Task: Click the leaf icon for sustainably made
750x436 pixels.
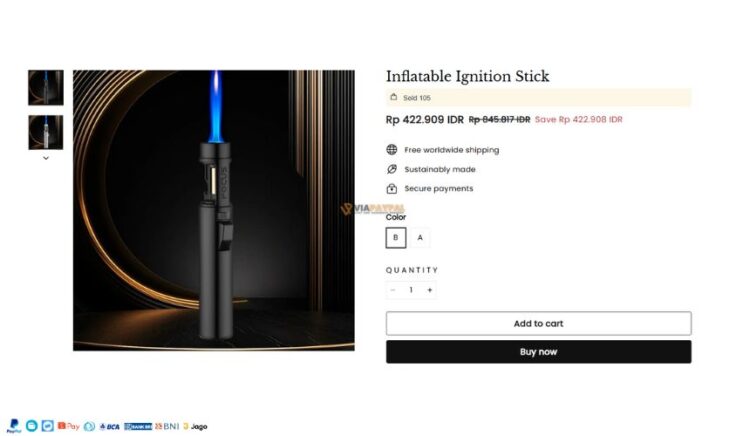Action: point(392,169)
